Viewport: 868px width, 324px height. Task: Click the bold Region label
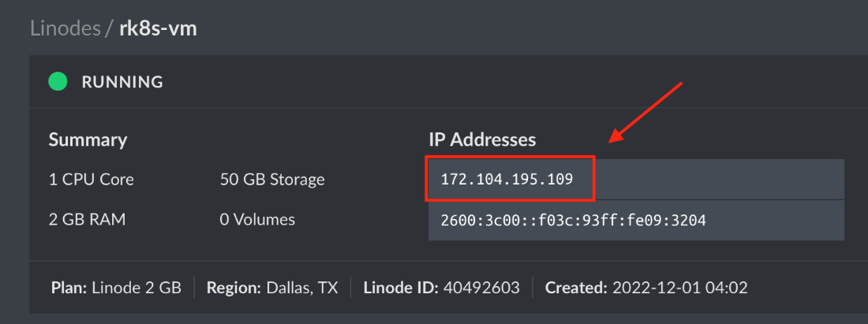click(x=233, y=288)
